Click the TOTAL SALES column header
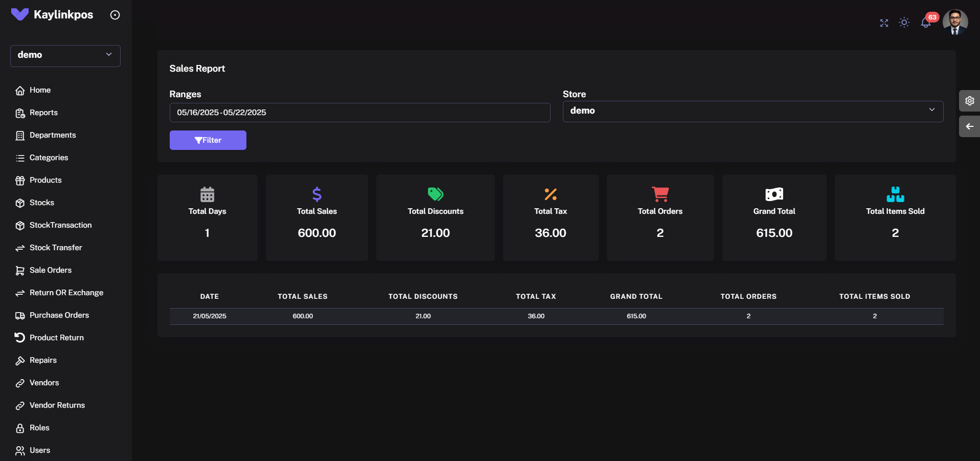The height and width of the screenshot is (461, 980). click(303, 296)
